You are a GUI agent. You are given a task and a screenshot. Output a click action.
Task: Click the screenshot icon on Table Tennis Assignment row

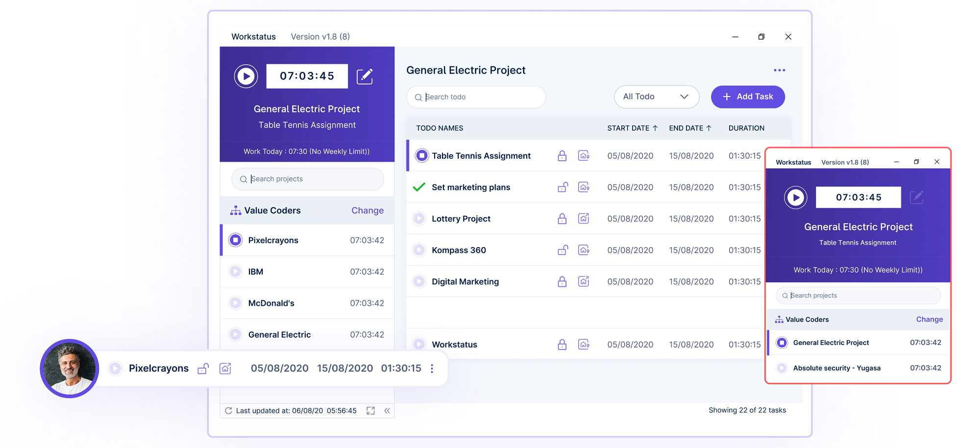[x=584, y=155]
